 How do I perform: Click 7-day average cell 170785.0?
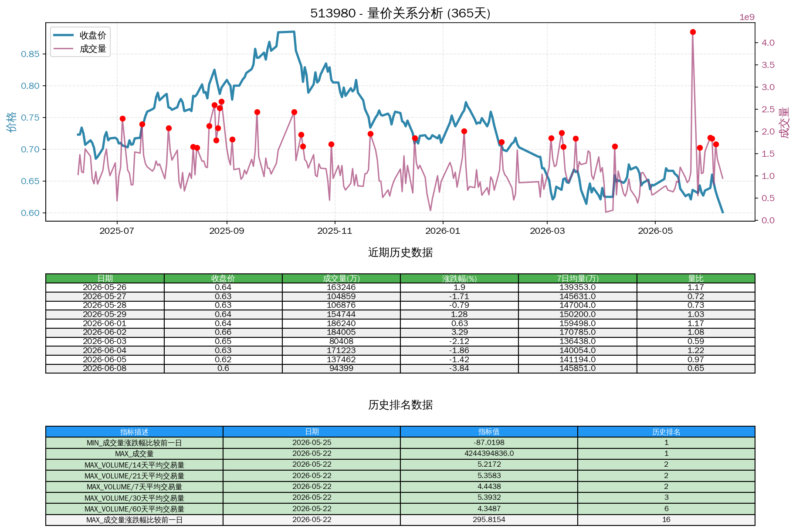click(578, 332)
